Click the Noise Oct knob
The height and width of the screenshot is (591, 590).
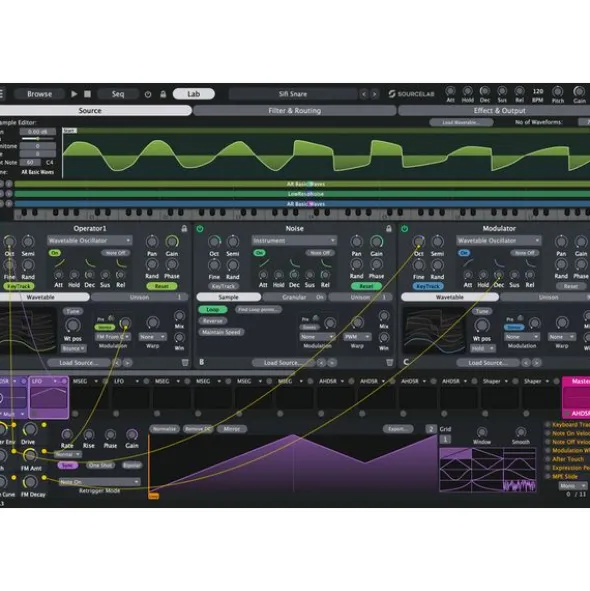[x=214, y=242]
